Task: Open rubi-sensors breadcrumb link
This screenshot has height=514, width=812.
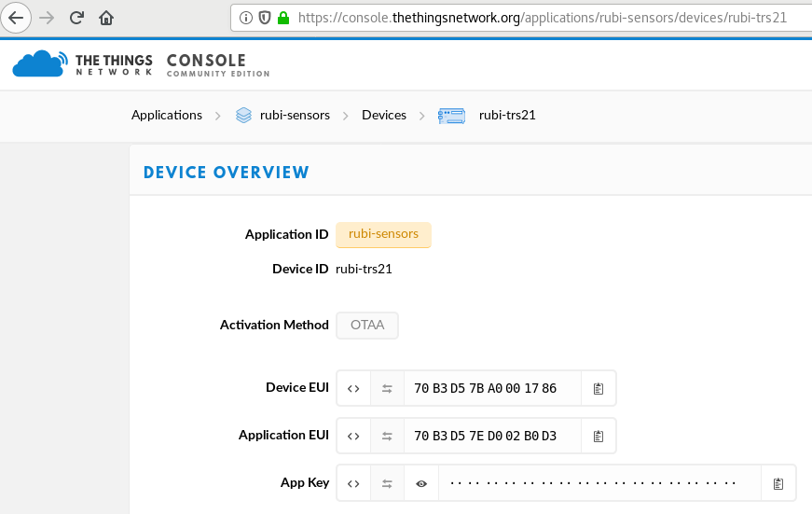Action: (x=295, y=115)
